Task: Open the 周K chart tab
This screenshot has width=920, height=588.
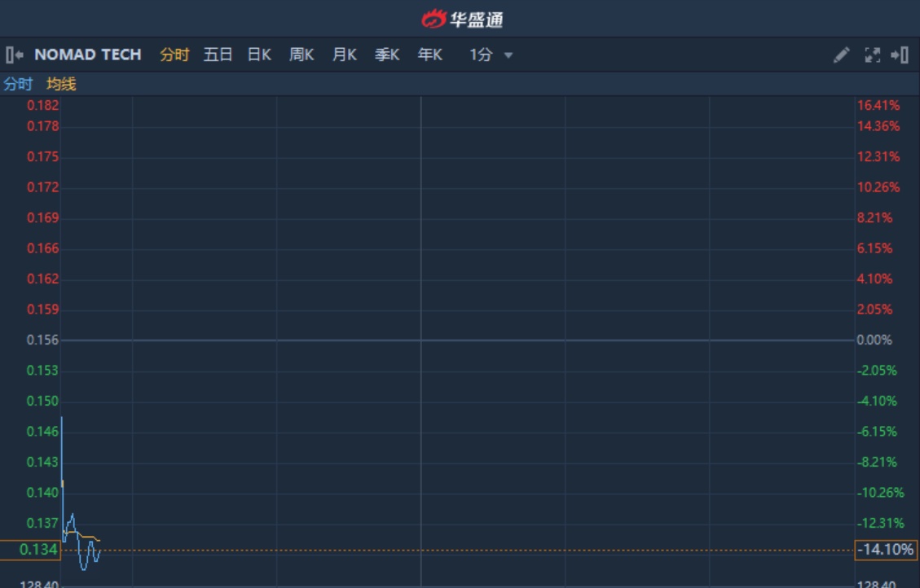Action: coord(302,55)
